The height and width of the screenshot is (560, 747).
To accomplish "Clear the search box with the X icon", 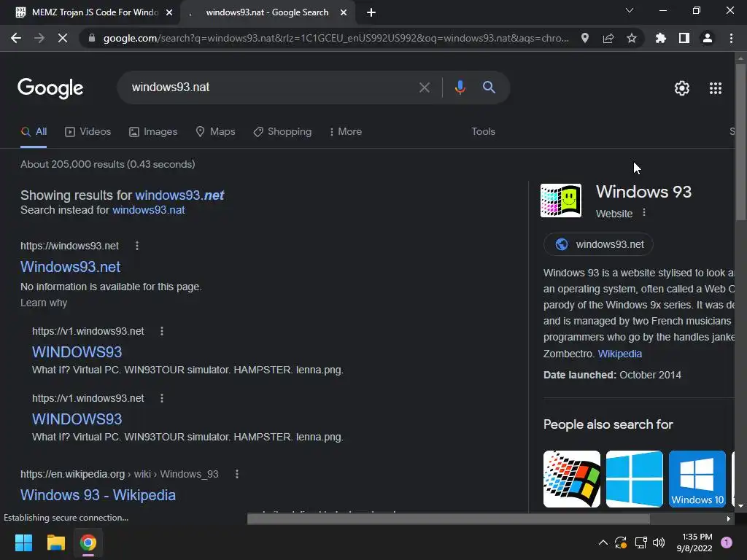I will click(x=424, y=87).
